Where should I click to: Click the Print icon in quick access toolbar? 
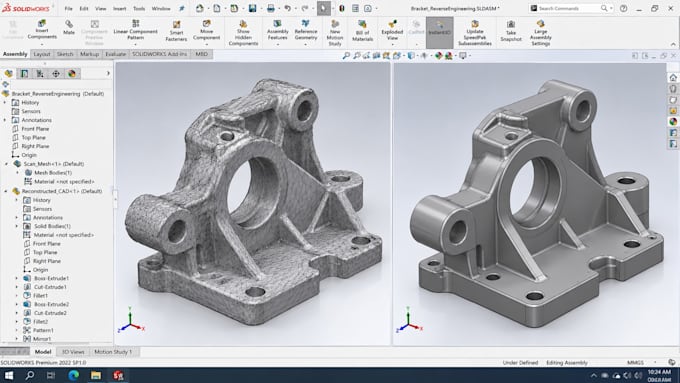[271, 8]
